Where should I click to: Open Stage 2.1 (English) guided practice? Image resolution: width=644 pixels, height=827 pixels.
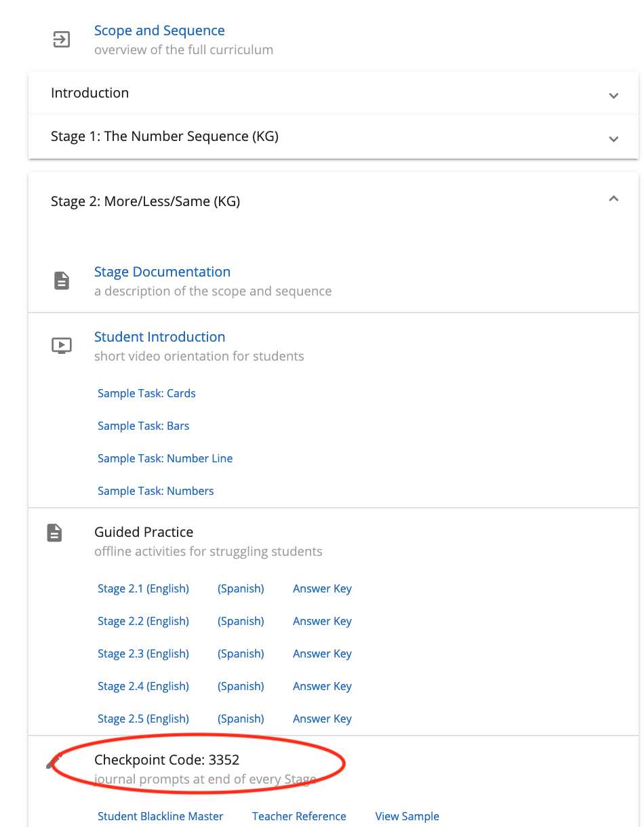pos(143,588)
